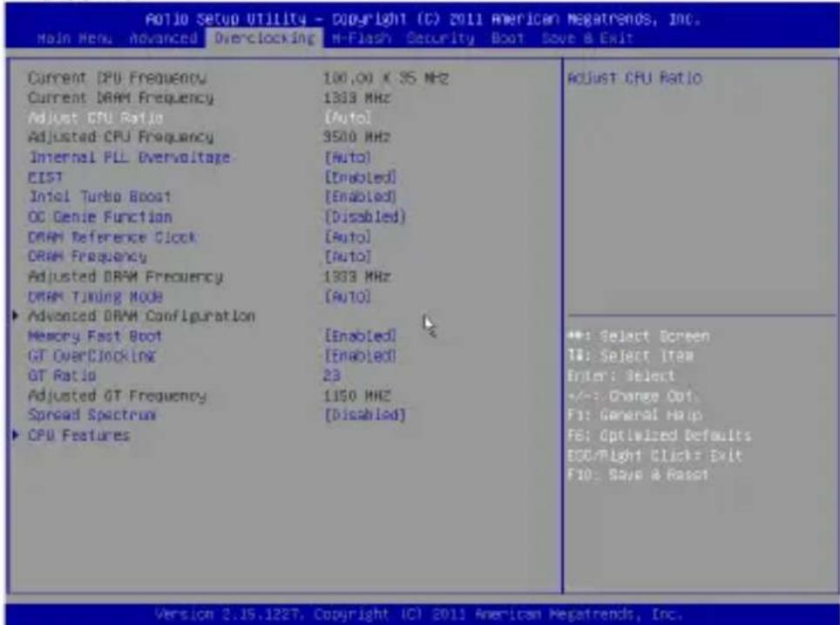Click the 1150 MHz value

coord(356,396)
